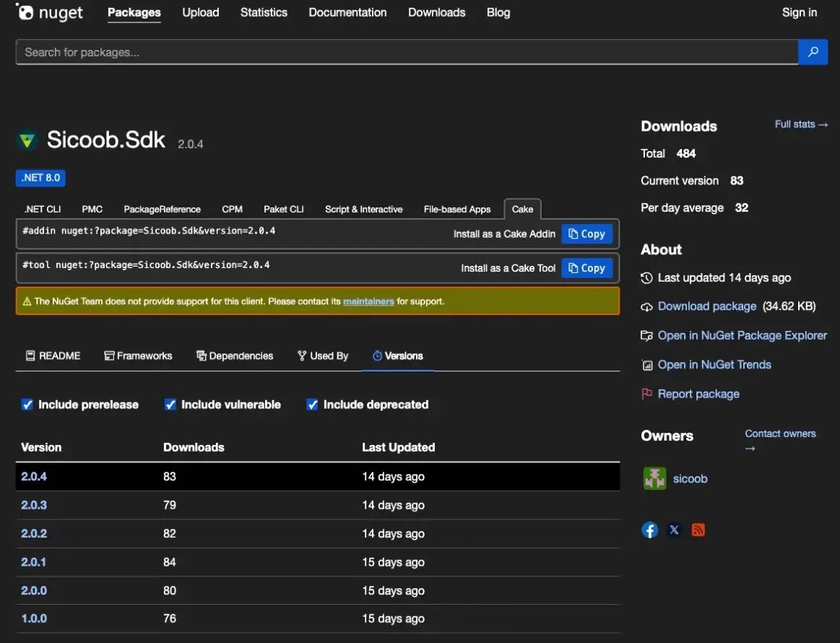Image resolution: width=840 pixels, height=643 pixels.
Task: Open Full stats link
Action: click(801, 124)
